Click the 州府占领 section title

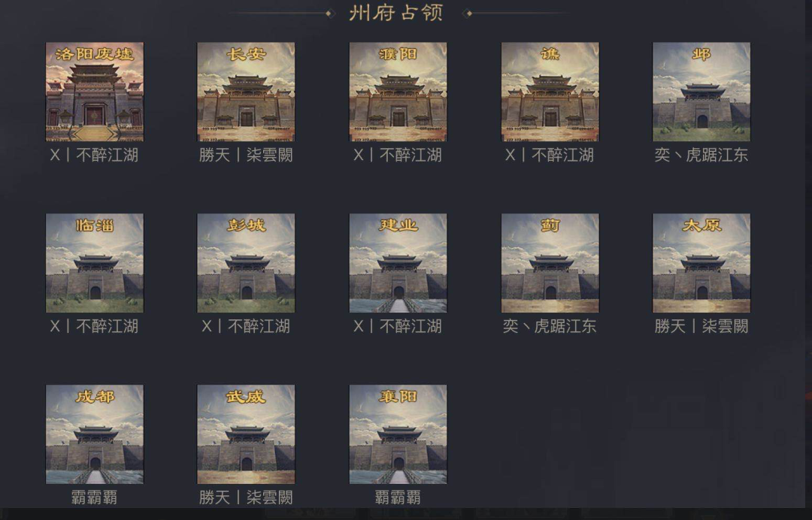(x=396, y=13)
